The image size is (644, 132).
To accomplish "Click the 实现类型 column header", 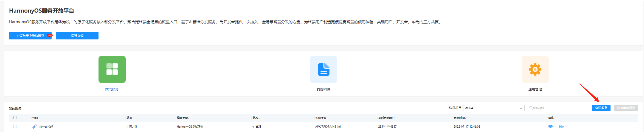I will pyautogui.click(x=321, y=118).
